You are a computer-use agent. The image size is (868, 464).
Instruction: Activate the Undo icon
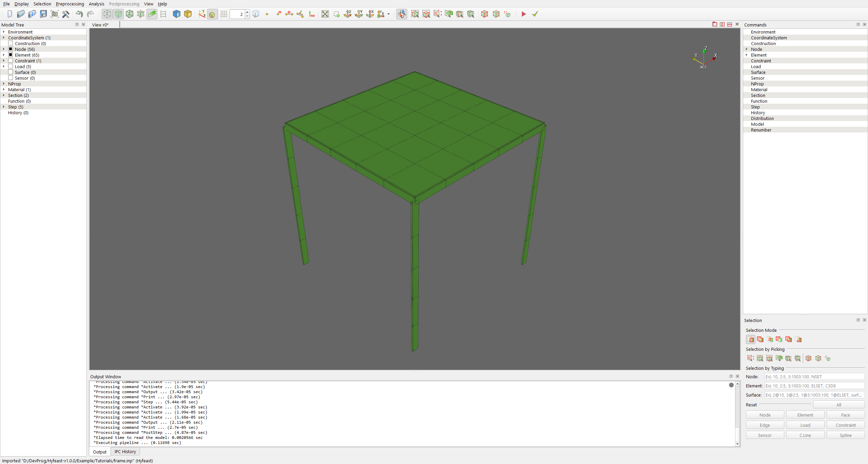click(x=79, y=14)
